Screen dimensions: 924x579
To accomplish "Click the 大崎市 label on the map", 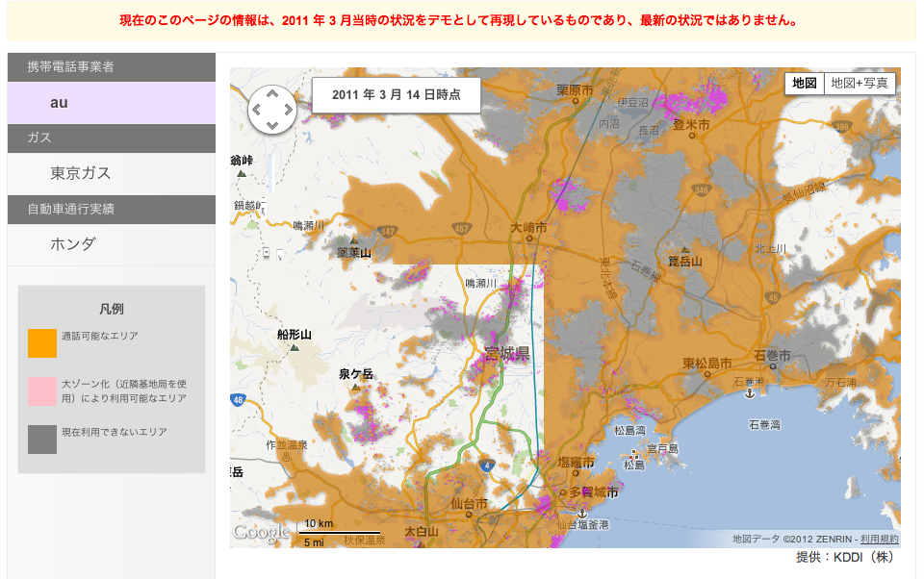I will (x=528, y=227).
